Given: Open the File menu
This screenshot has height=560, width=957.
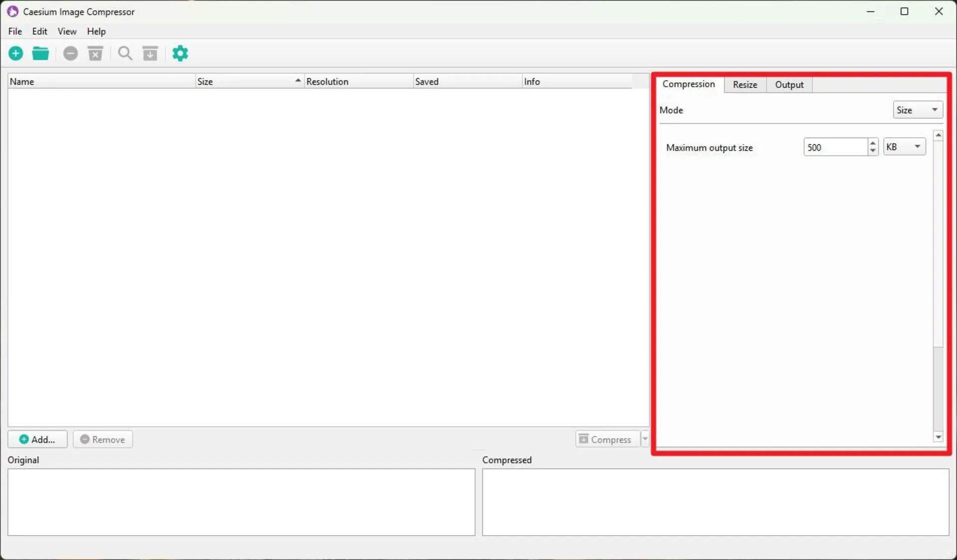Looking at the screenshot, I should (15, 31).
